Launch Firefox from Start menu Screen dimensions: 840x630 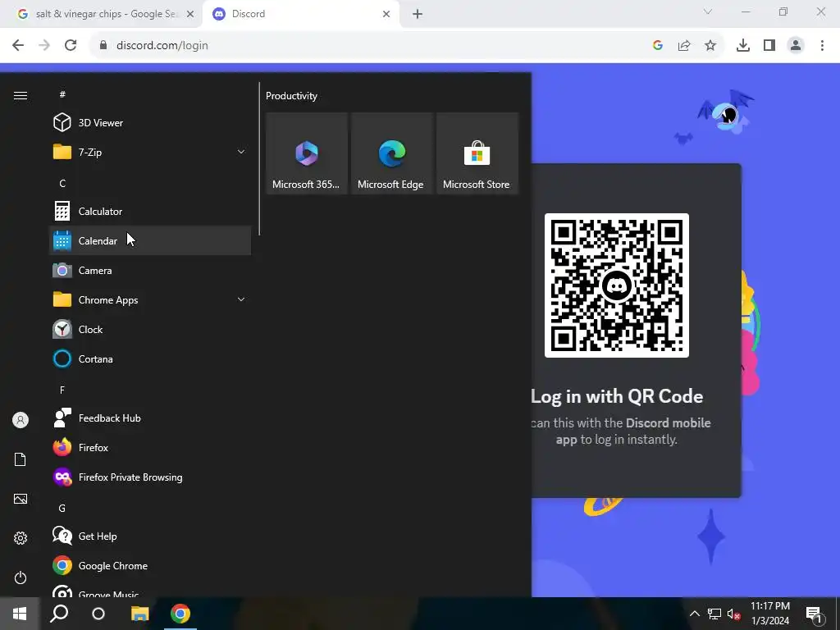(150, 447)
